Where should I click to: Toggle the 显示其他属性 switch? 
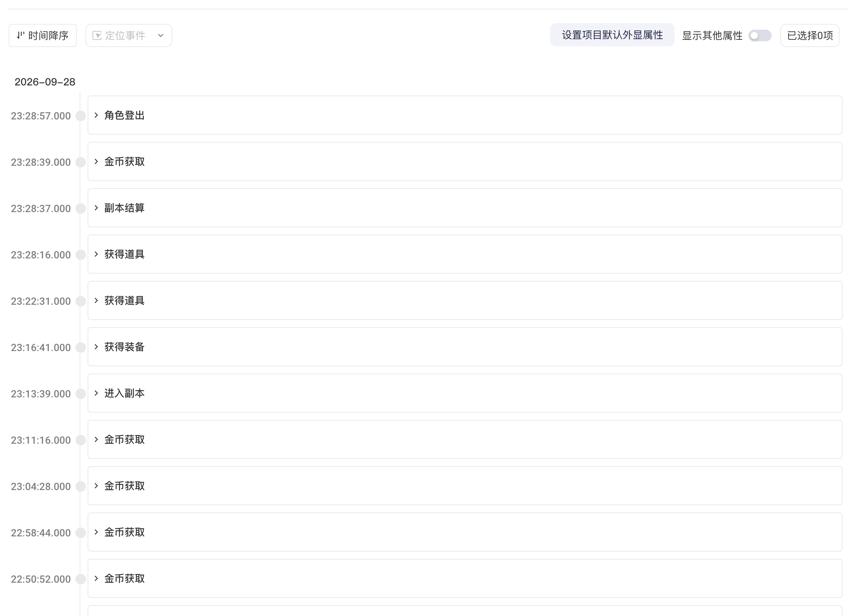[760, 35]
